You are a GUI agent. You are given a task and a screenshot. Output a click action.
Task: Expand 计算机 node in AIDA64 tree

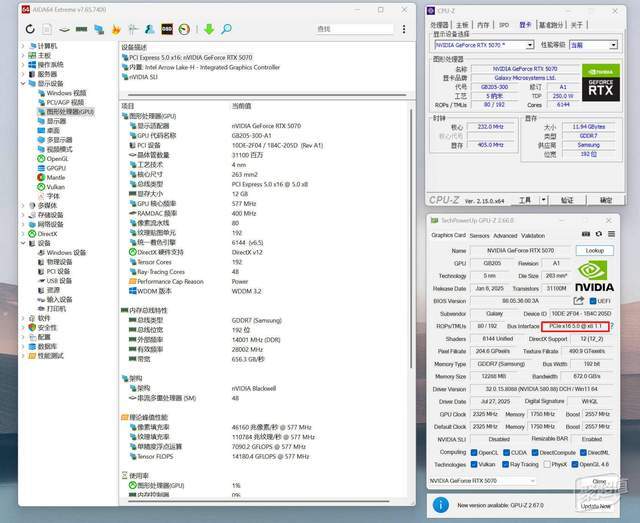tap(23, 46)
